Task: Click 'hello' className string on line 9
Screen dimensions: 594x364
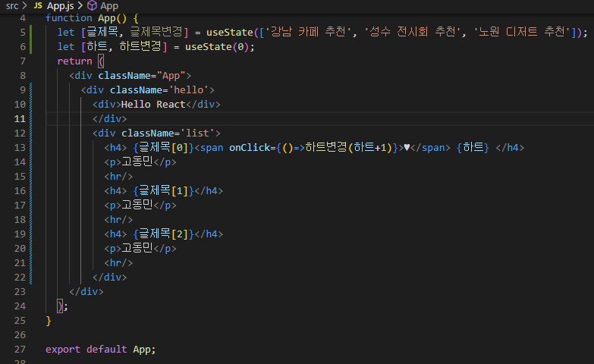Action: click(x=189, y=89)
